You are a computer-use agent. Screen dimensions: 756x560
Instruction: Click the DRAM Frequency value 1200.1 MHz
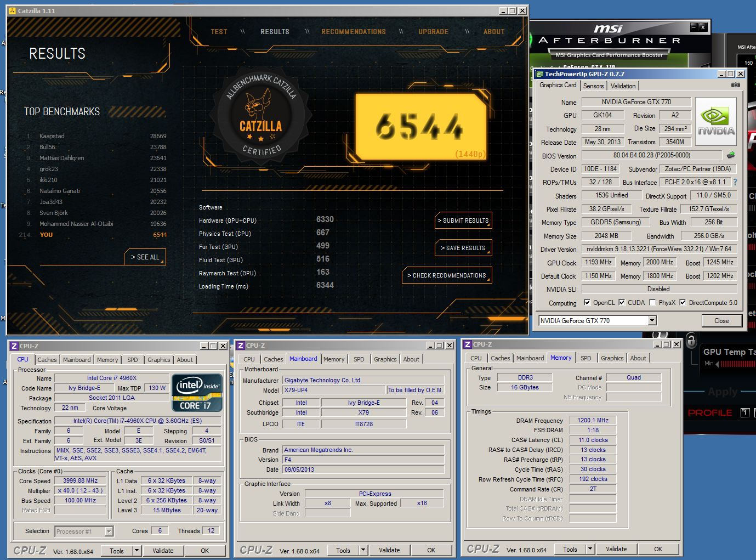[593, 420]
